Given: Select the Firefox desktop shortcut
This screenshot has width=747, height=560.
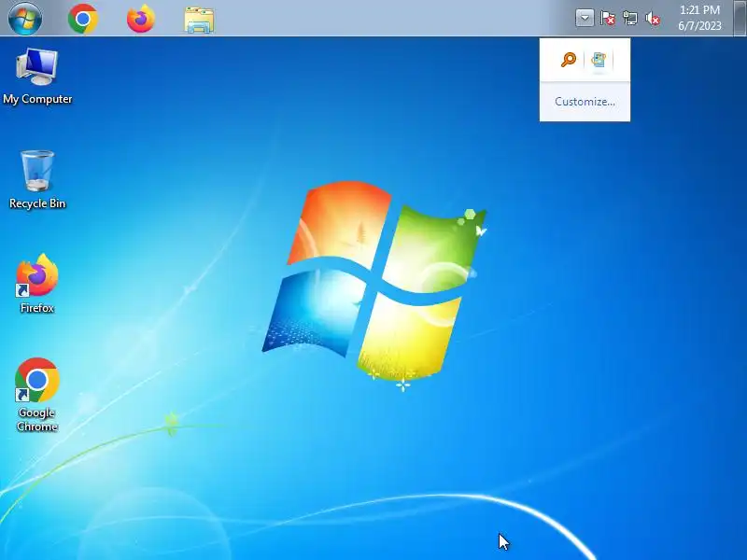Looking at the screenshot, I should click(37, 284).
